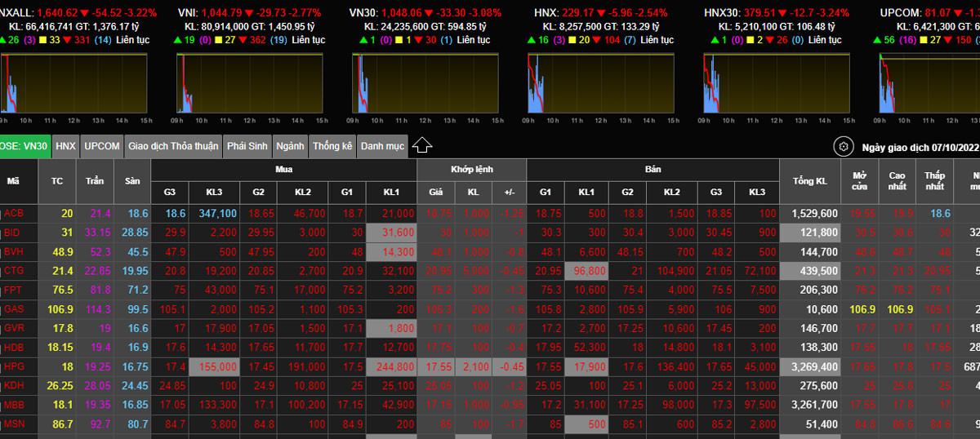Click the ACB stock symbol
980x439 pixels.
coord(14,214)
